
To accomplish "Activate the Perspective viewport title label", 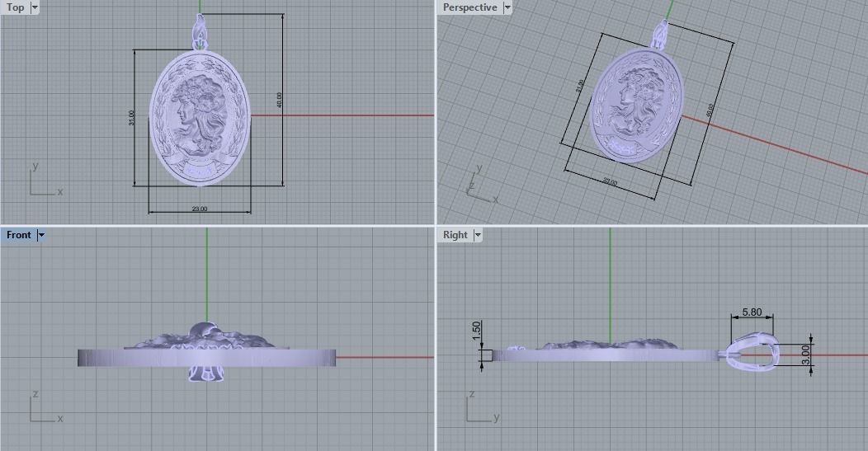I will (x=470, y=7).
